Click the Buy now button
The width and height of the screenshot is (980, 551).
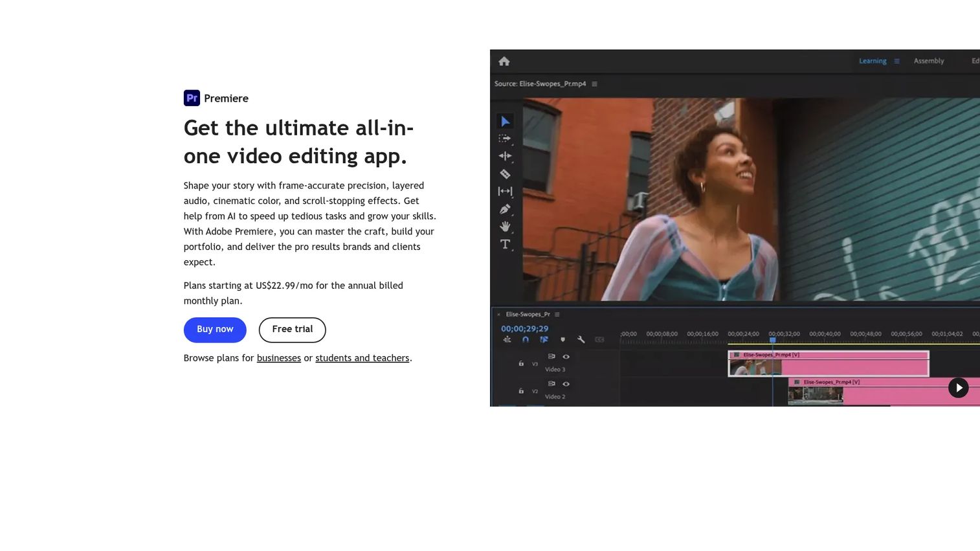pyautogui.click(x=215, y=330)
